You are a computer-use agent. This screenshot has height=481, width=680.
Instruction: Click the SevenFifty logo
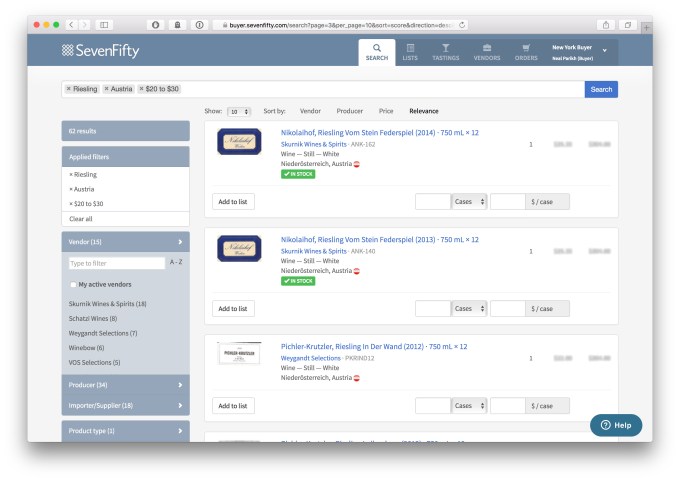100,50
